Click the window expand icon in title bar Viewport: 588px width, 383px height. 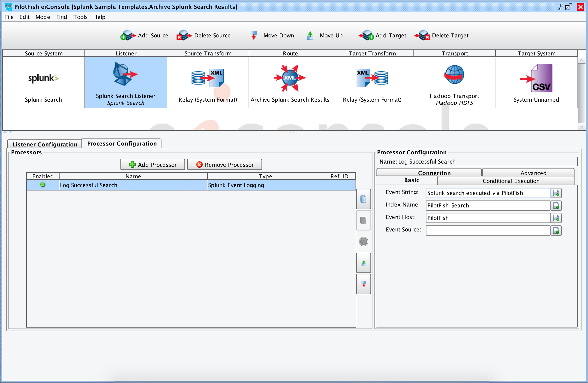568,7
